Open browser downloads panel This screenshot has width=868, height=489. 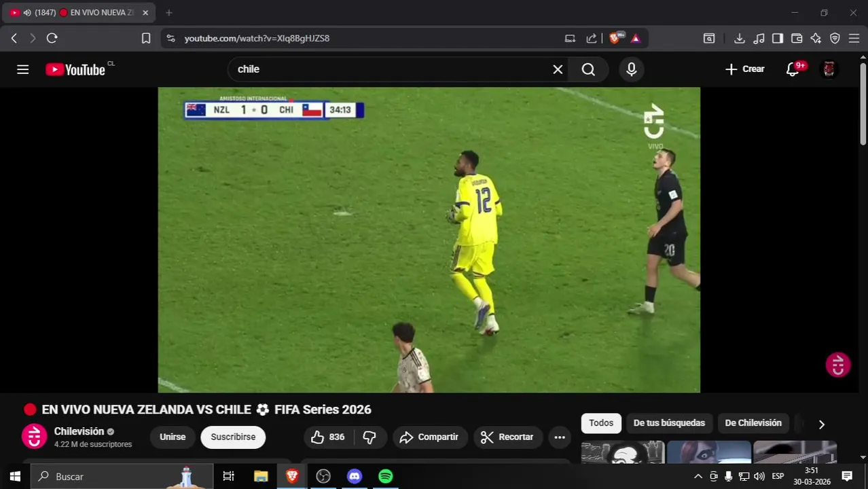[x=740, y=38]
